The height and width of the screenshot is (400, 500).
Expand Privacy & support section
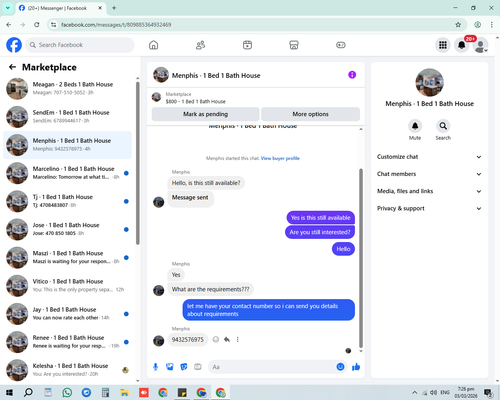click(x=429, y=208)
